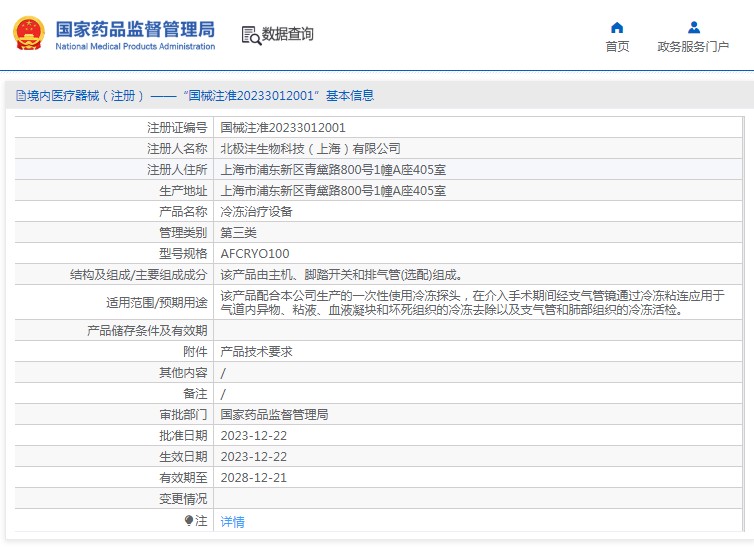The width and height of the screenshot is (754, 549).
Task: Click 国家药品监督管理局 header title
Action: (135, 29)
